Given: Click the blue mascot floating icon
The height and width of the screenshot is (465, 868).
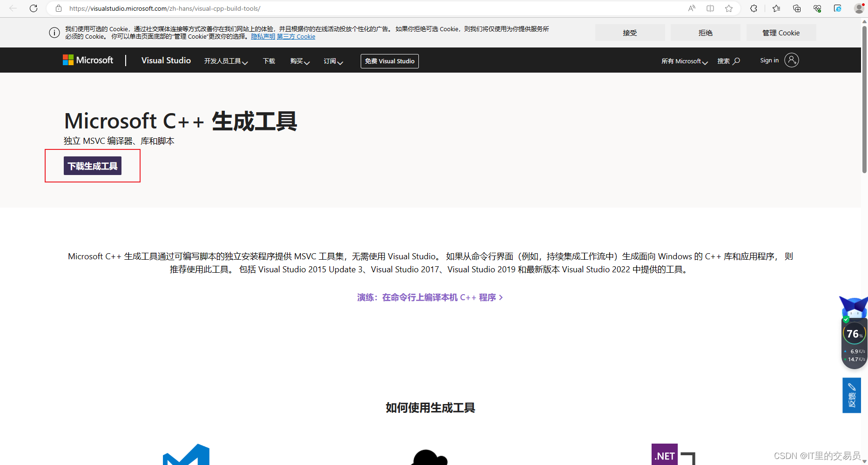Looking at the screenshot, I should pos(854,306).
